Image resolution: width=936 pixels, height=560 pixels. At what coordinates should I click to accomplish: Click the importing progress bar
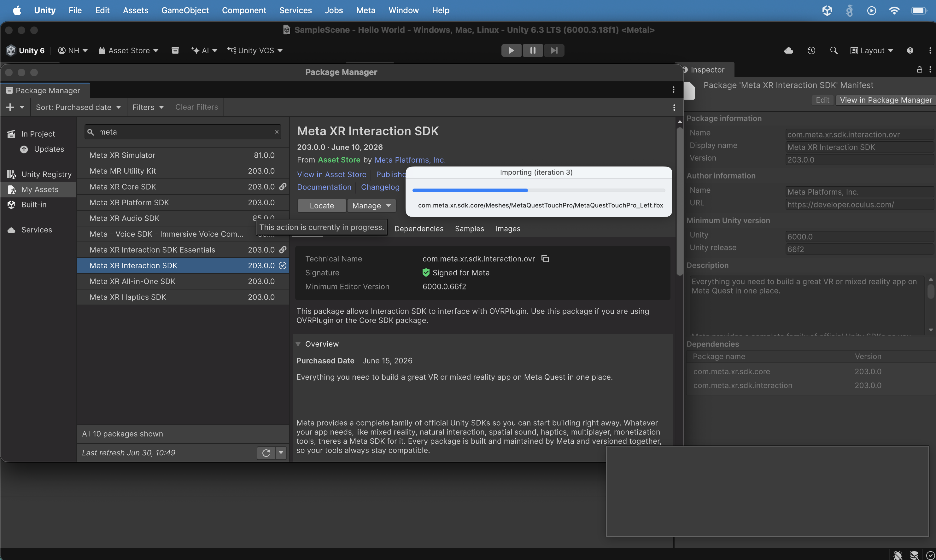(539, 190)
